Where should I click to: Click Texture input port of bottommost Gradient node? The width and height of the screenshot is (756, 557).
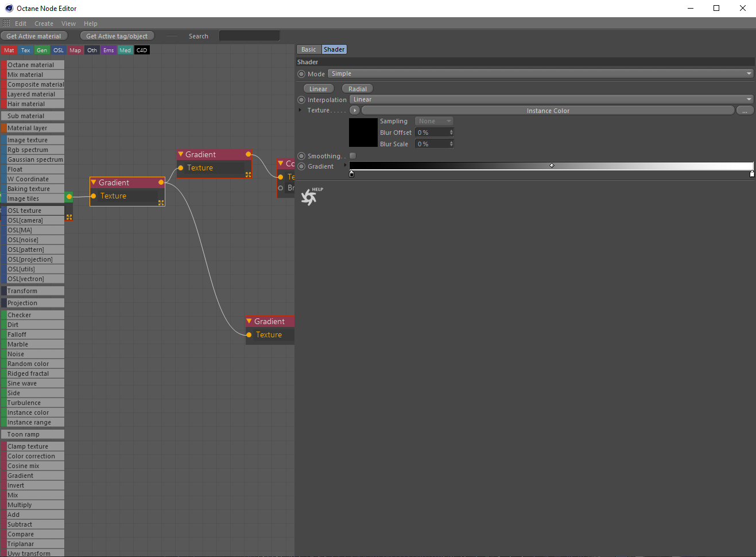pyautogui.click(x=249, y=335)
